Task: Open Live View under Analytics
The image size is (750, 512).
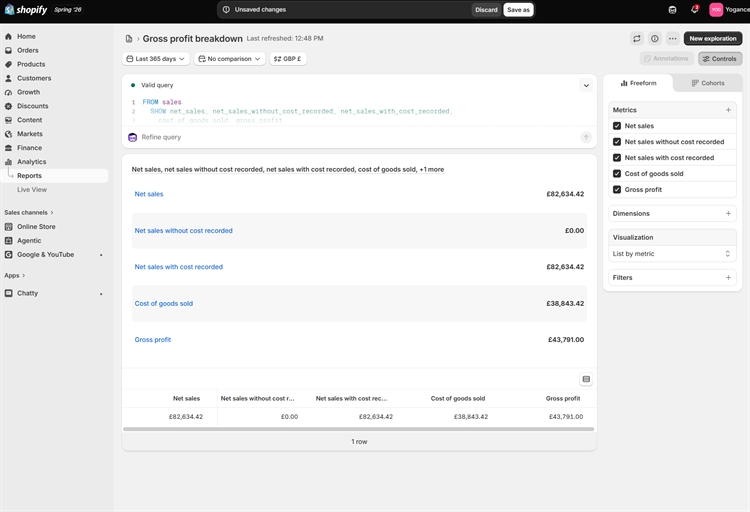Action: tap(32, 189)
